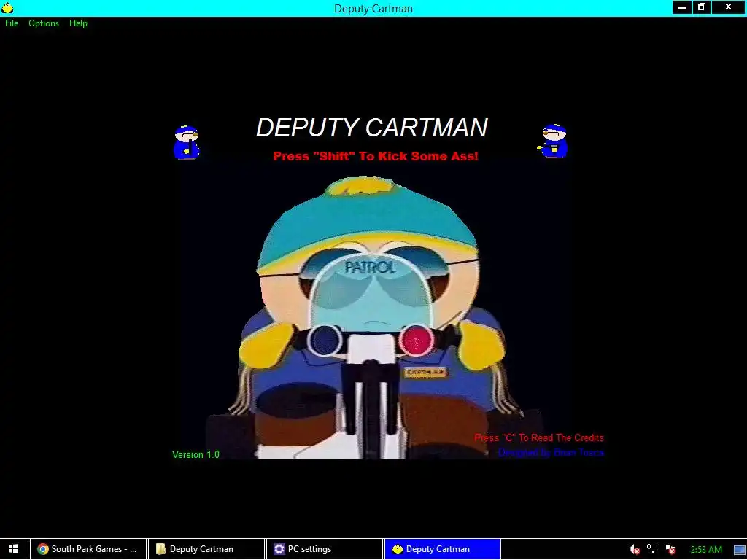Open the Windows Start button
The height and width of the screenshot is (560, 747).
point(13,549)
